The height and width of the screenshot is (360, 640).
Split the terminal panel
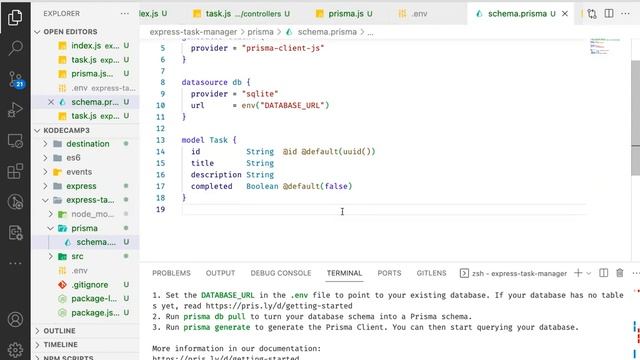(x=603, y=273)
